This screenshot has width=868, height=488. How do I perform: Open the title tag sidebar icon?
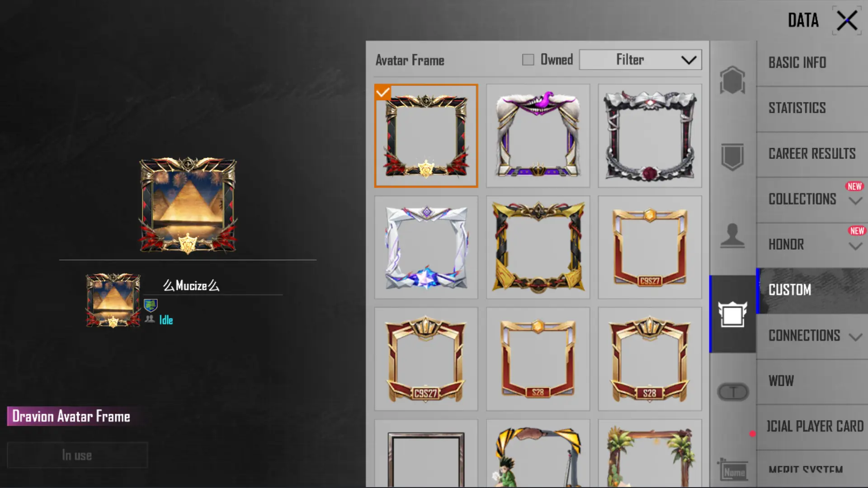click(x=733, y=392)
